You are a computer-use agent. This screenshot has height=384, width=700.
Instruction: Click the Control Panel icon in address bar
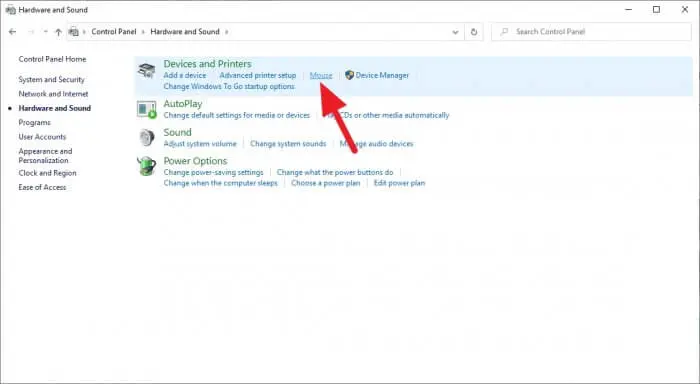(74, 32)
